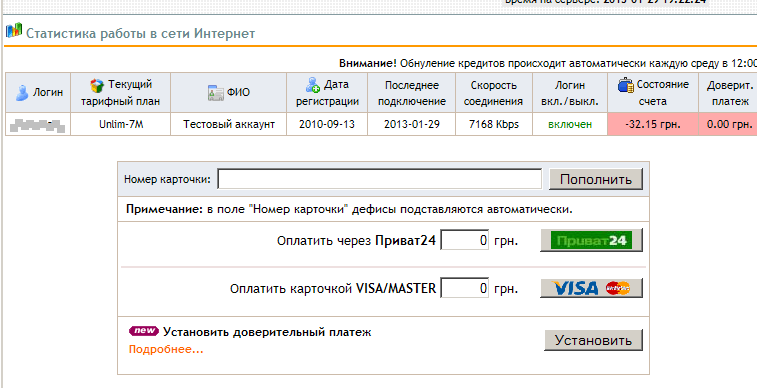This screenshot has width=757, height=388.
Task: Click the 0.00 грн. trust payment cell
Action: click(x=729, y=124)
